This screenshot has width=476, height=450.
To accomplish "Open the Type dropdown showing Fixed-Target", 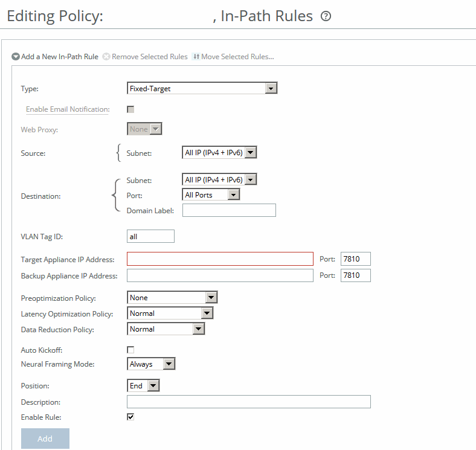I will point(202,89).
